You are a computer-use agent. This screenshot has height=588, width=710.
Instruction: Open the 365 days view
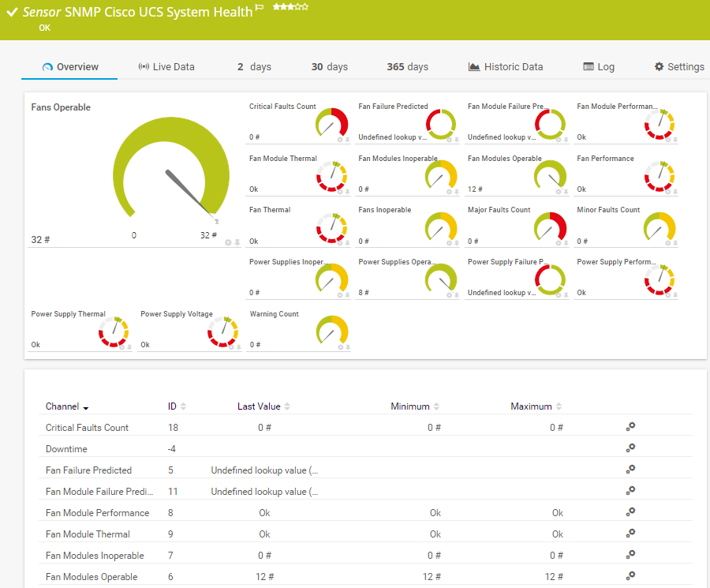[x=408, y=66]
